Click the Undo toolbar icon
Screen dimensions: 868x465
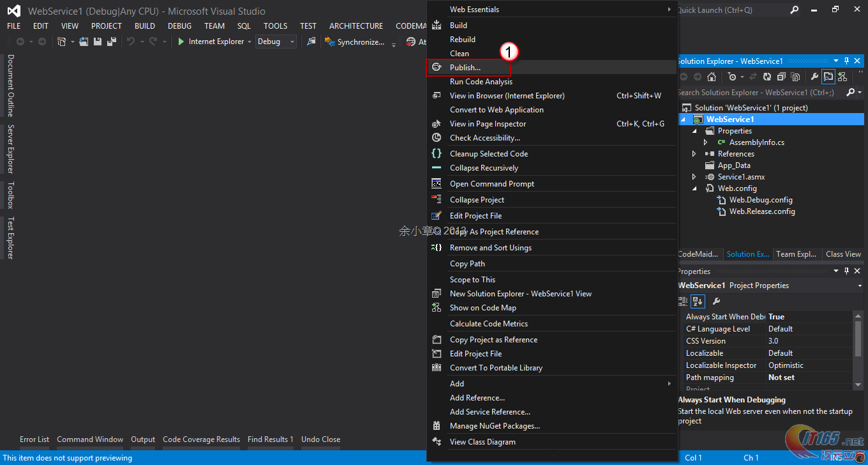pos(131,42)
